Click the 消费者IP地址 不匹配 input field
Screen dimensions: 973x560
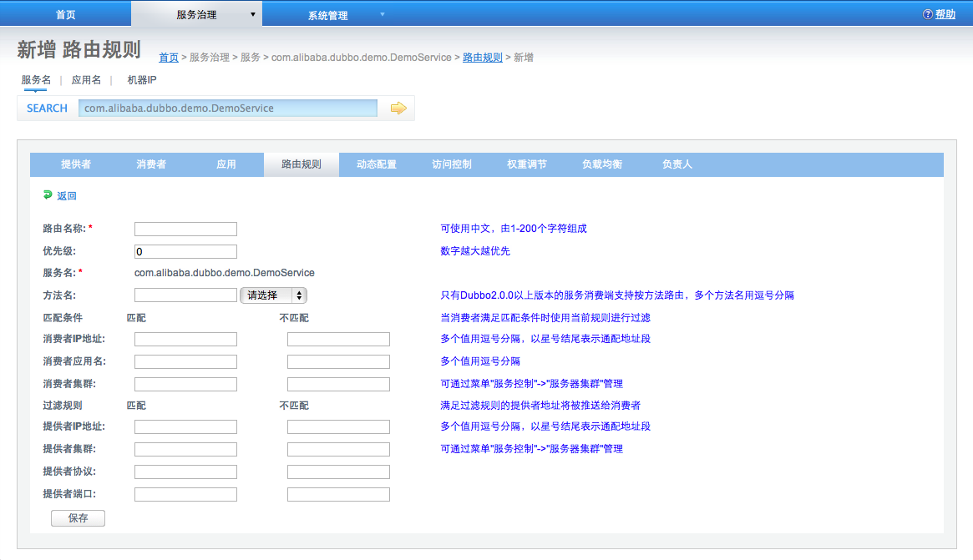click(x=338, y=339)
